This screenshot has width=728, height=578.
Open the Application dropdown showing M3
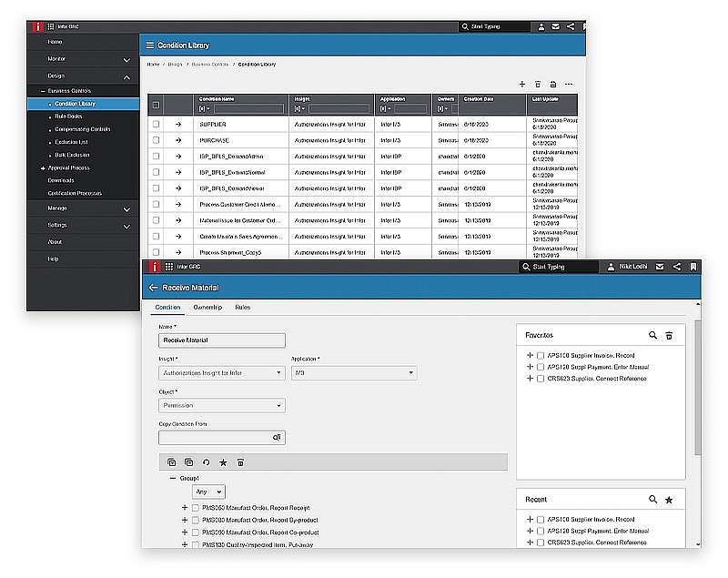pos(354,373)
